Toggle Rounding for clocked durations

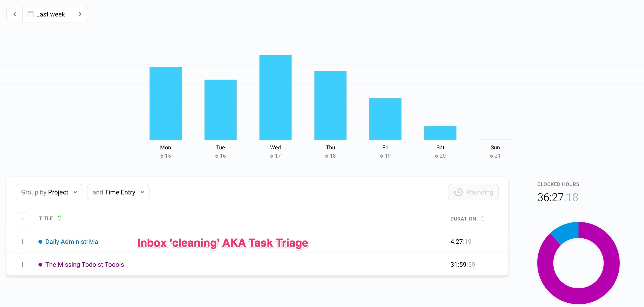point(473,192)
